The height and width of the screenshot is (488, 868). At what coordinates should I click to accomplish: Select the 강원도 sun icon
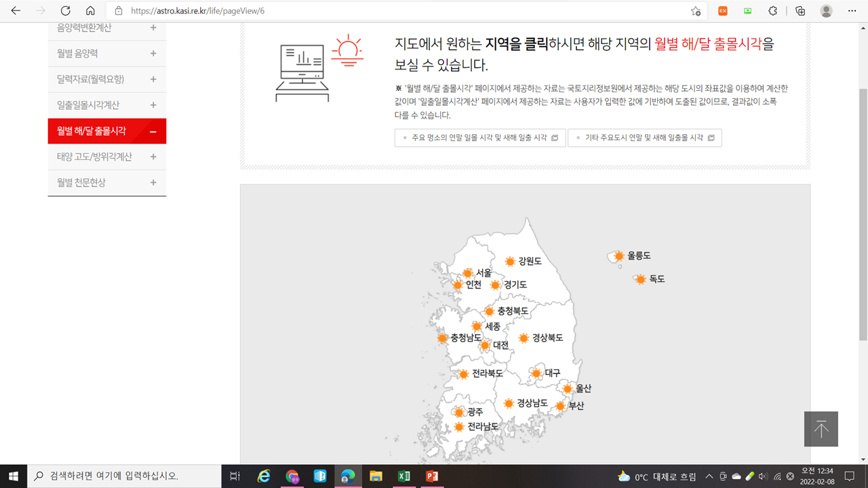click(x=510, y=262)
